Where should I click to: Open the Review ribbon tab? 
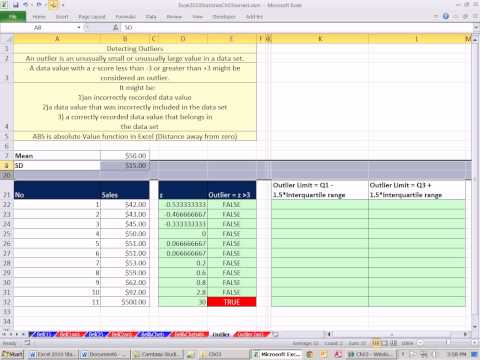click(x=174, y=16)
